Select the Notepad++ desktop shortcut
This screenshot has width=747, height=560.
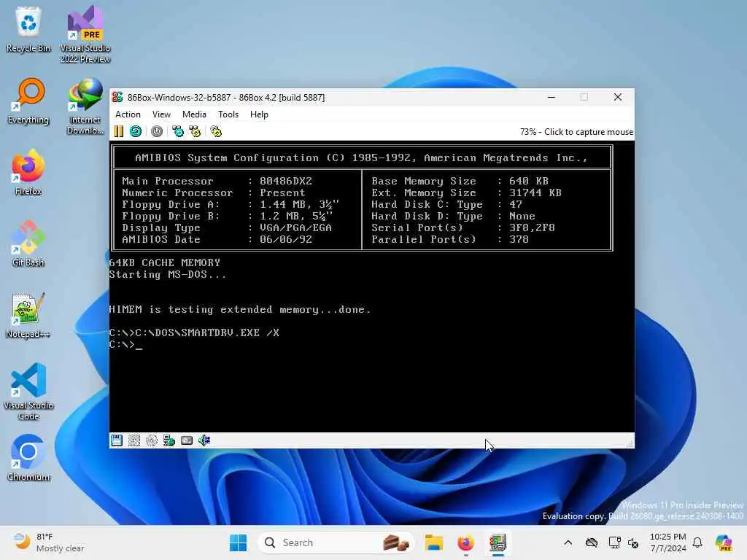[x=28, y=315]
